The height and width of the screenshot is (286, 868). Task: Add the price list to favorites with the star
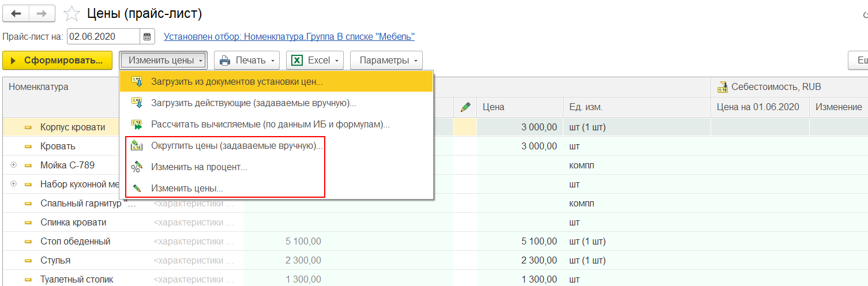tap(72, 13)
